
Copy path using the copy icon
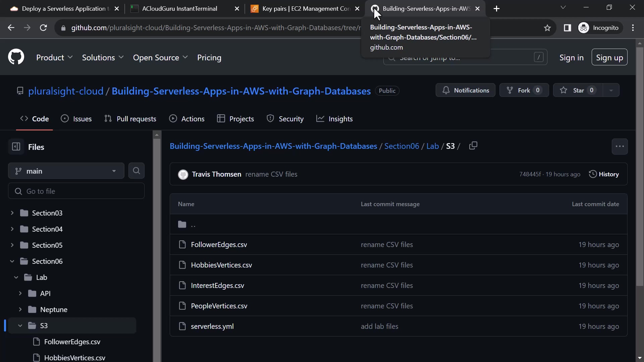(473, 146)
